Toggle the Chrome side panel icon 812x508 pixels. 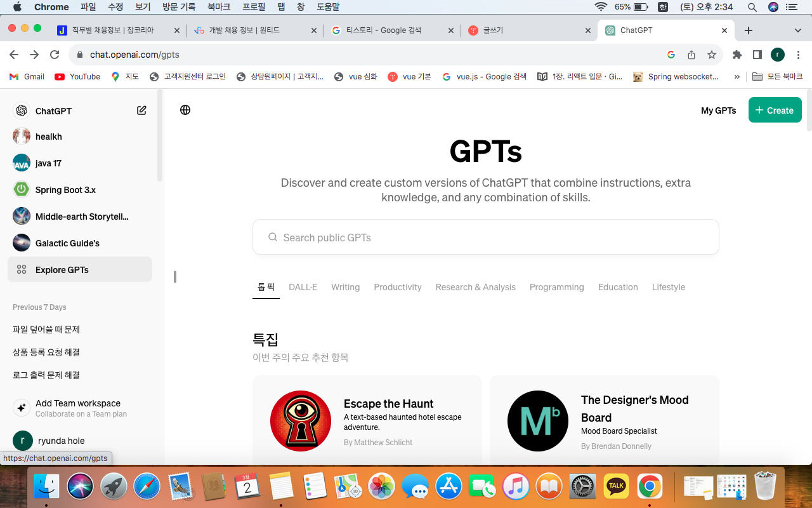tap(757, 55)
